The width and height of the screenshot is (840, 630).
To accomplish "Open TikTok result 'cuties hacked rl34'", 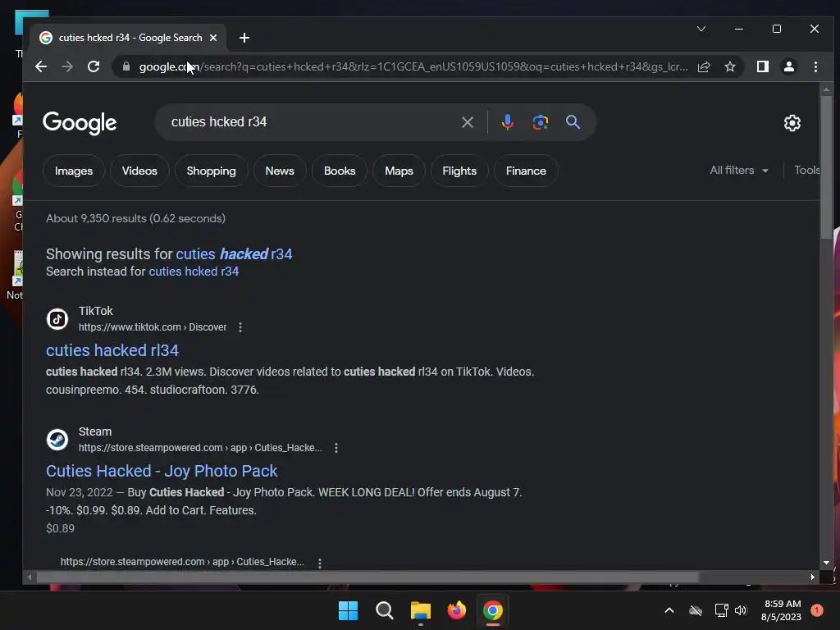I will tap(112, 350).
